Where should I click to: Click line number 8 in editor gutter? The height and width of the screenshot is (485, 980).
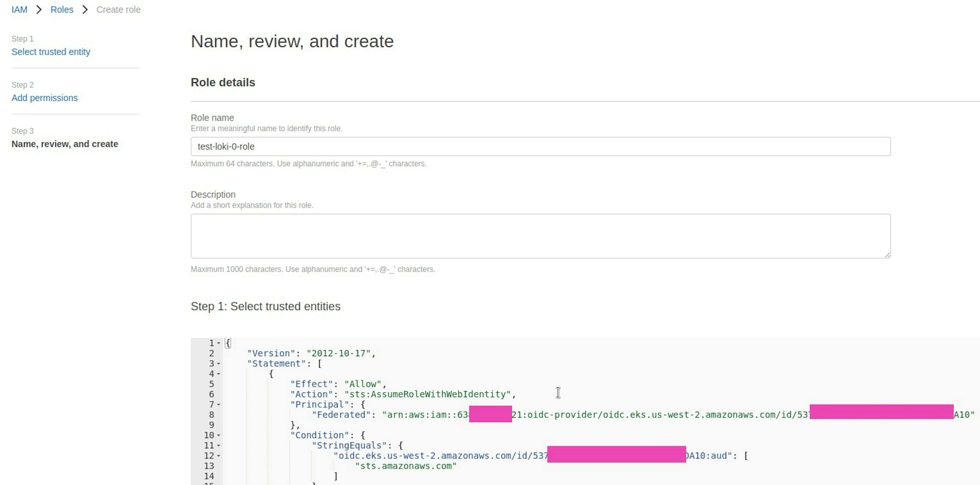click(211, 415)
